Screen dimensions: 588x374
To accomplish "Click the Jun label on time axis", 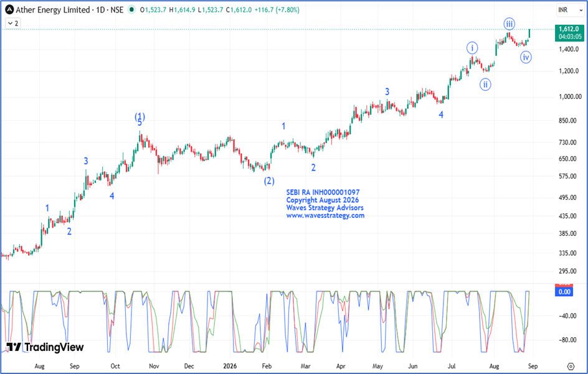I will [413, 366].
